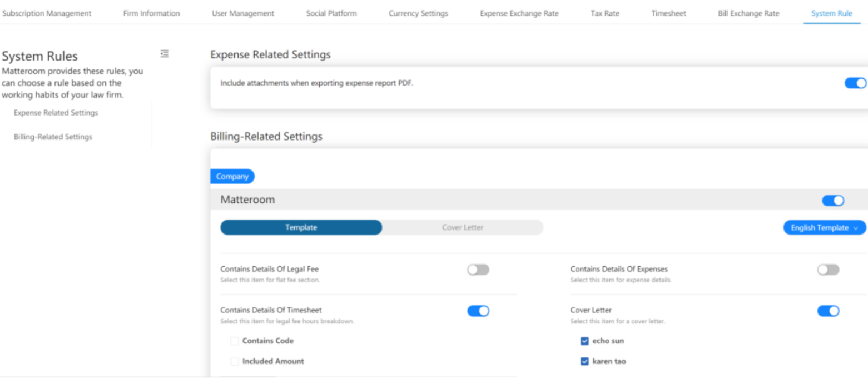Screen dimensions: 868x379
Task: Uncheck the karen tao checkbox
Action: pos(584,362)
